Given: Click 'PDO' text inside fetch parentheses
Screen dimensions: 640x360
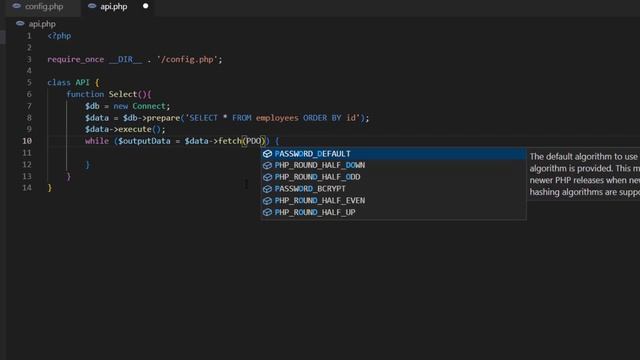Looking at the screenshot, I should pyautogui.click(x=253, y=141).
